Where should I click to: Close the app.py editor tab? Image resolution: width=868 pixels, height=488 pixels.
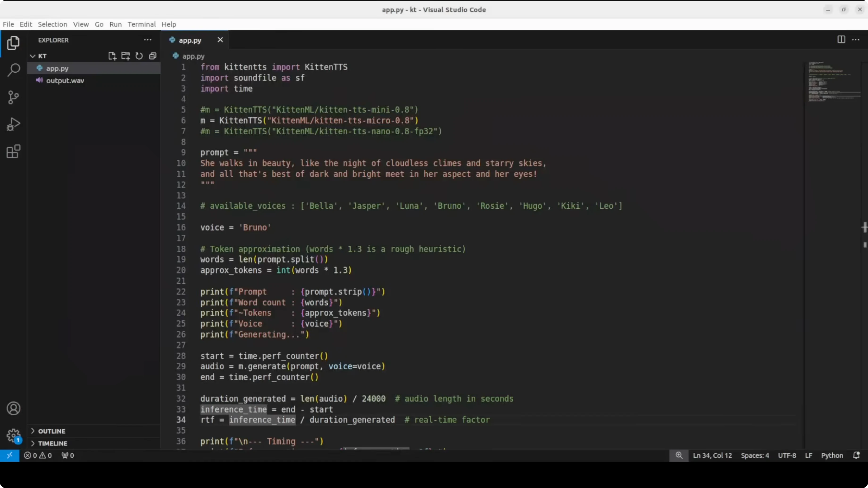(x=220, y=40)
